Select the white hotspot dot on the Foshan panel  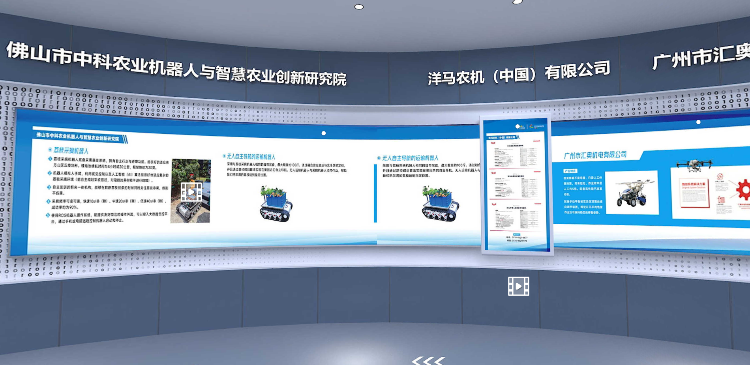tap(324, 133)
